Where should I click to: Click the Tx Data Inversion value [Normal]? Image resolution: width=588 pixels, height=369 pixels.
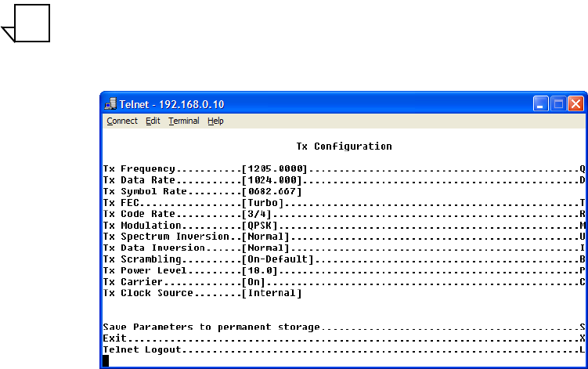pyautogui.click(x=265, y=248)
